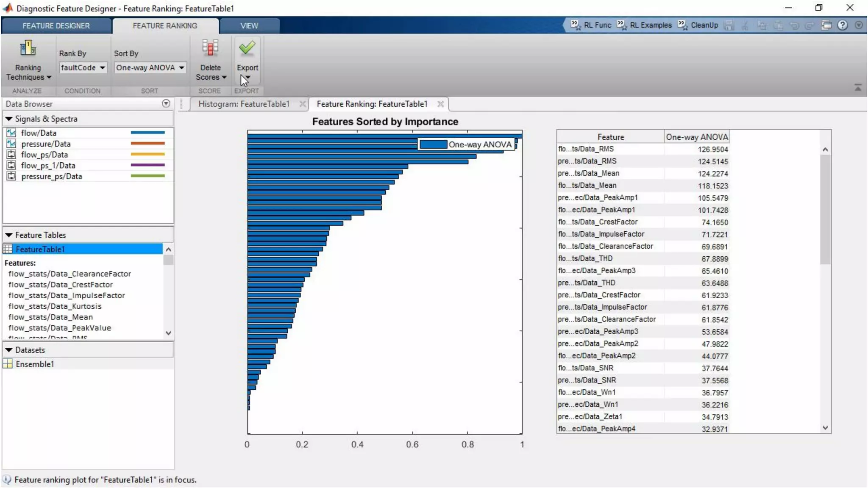Click the Delete Scores icon
Screen dimensions: 868x488
210,48
